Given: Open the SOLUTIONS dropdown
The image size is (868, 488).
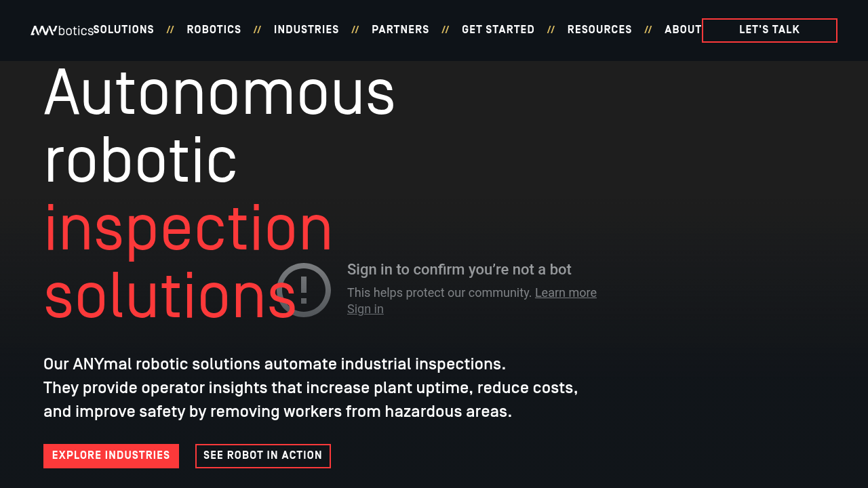Looking at the screenshot, I should [124, 30].
